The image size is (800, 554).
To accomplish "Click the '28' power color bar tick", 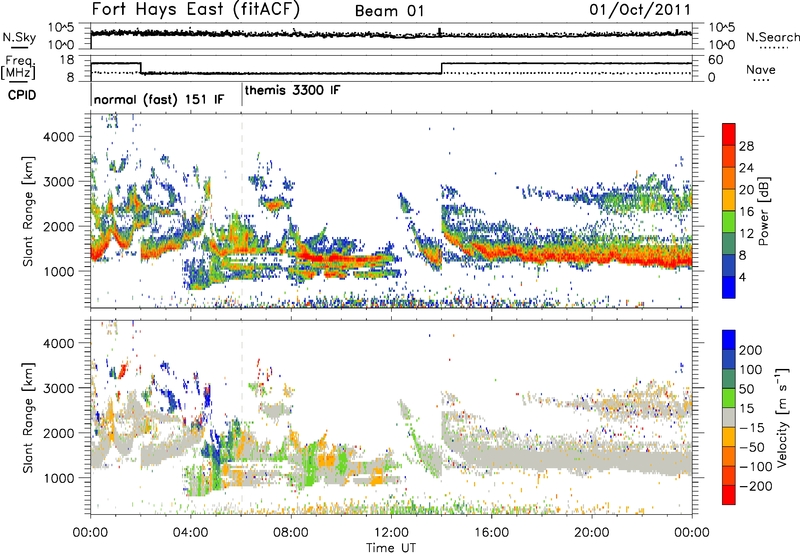I will (x=746, y=146).
